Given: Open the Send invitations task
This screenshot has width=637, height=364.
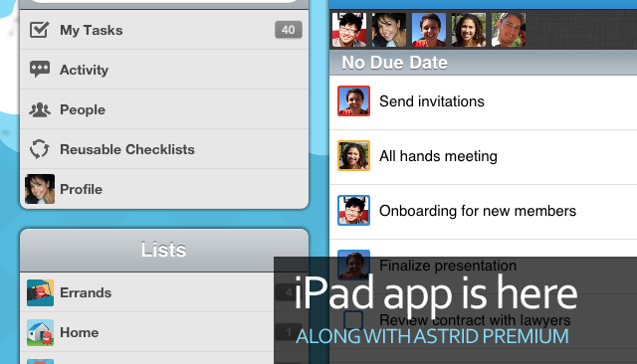Looking at the screenshot, I should tap(483, 102).
